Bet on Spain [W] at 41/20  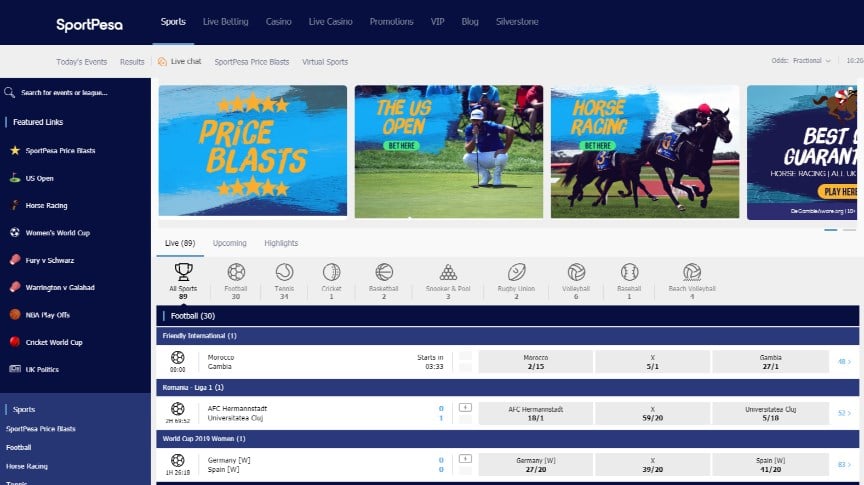pyautogui.click(x=770, y=465)
